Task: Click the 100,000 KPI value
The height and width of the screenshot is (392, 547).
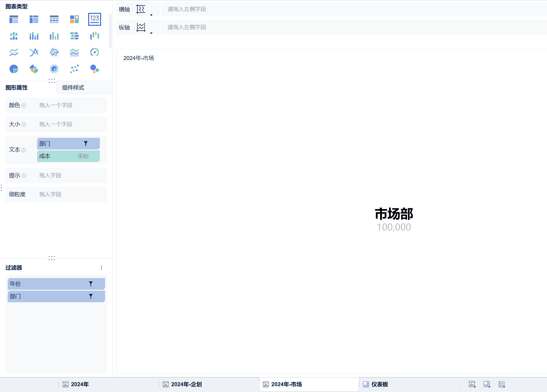Action: pos(394,227)
